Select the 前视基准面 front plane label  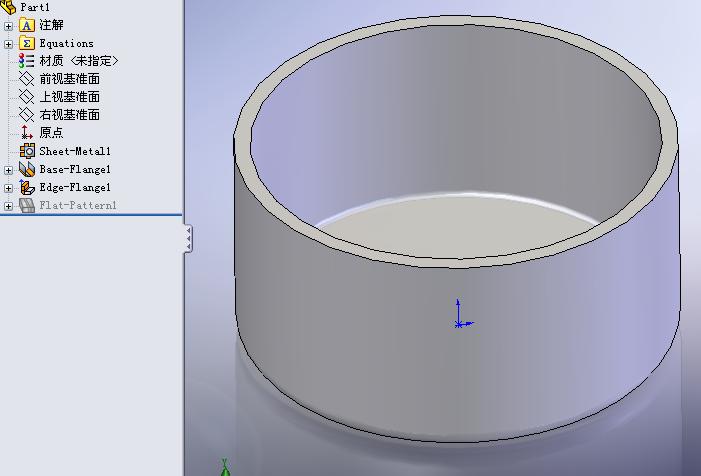coord(70,79)
